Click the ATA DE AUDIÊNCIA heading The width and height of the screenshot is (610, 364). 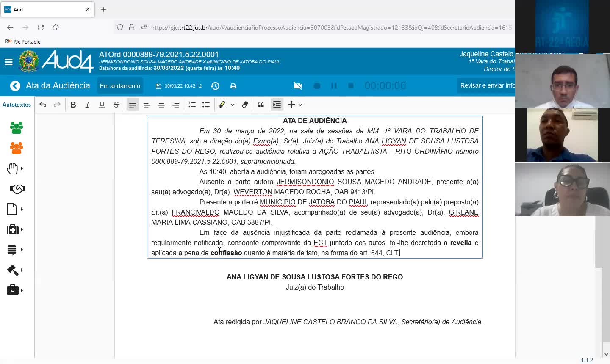click(315, 121)
